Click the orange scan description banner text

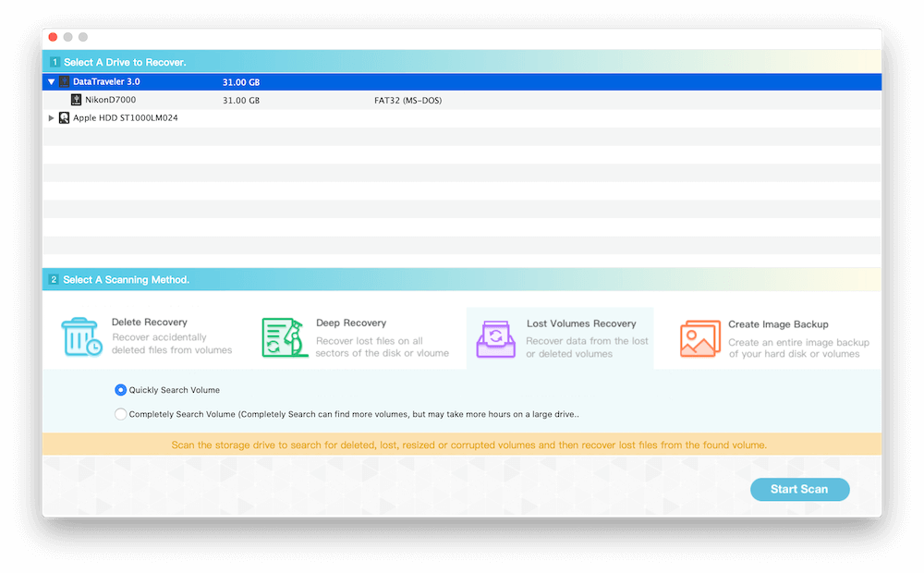469,445
